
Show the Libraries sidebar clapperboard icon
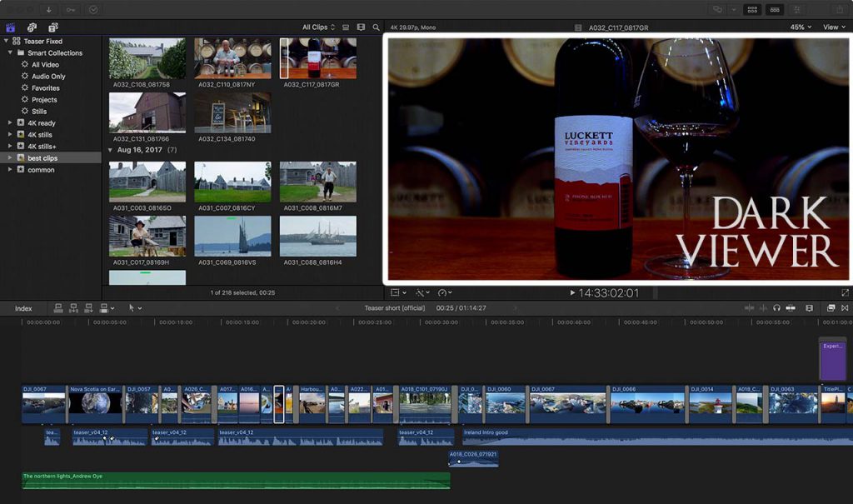click(10, 27)
